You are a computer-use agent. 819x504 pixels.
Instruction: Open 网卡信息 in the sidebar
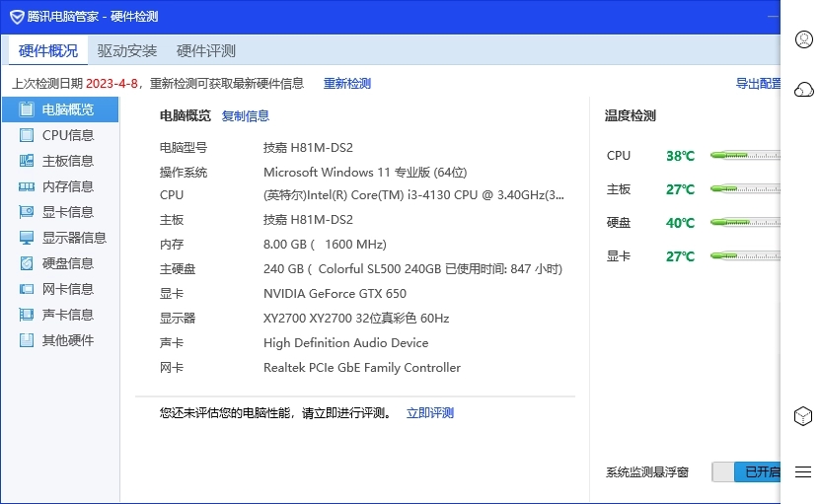click(x=60, y=289)
